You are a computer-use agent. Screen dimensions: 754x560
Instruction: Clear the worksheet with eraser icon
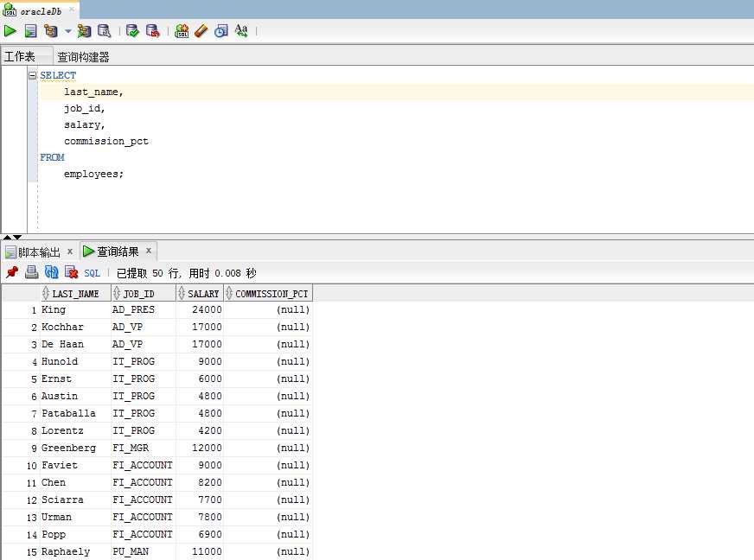click(x=201, y=31)
